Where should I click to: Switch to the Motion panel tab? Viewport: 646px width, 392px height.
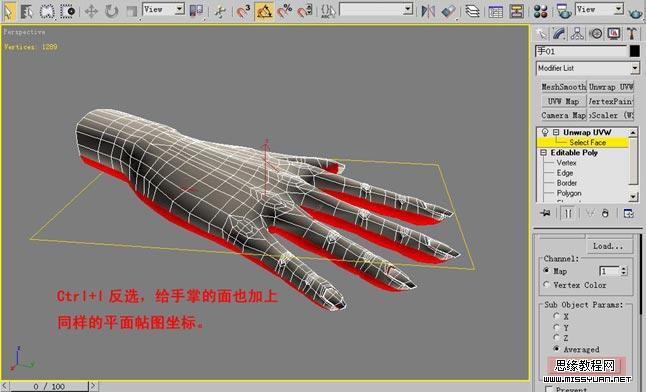pyautogui.click(x=596, y=33)
